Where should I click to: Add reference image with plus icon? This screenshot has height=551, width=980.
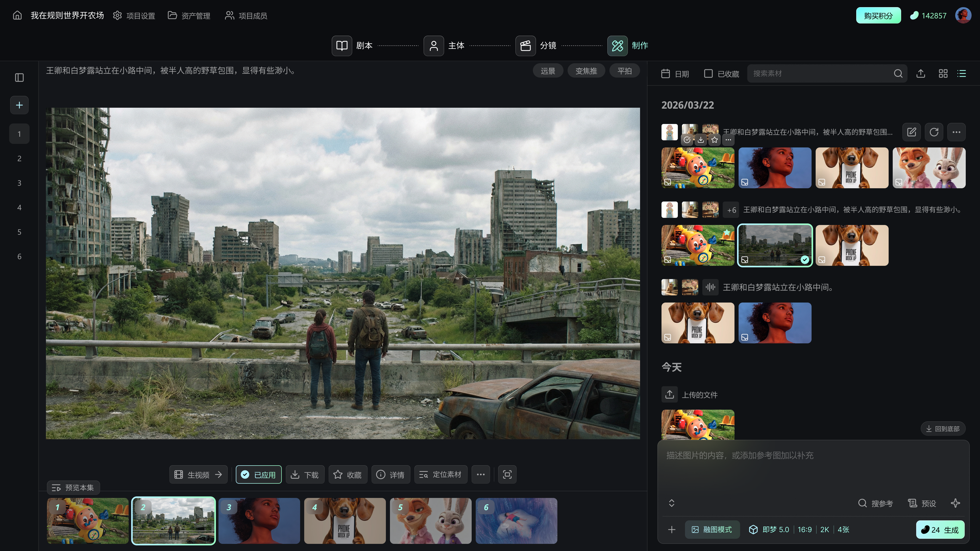(672, 530)
